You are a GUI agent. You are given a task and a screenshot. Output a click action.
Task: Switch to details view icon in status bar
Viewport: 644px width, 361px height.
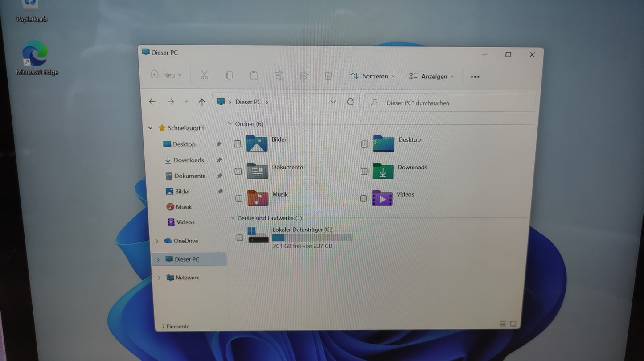(x=503, y=324)
